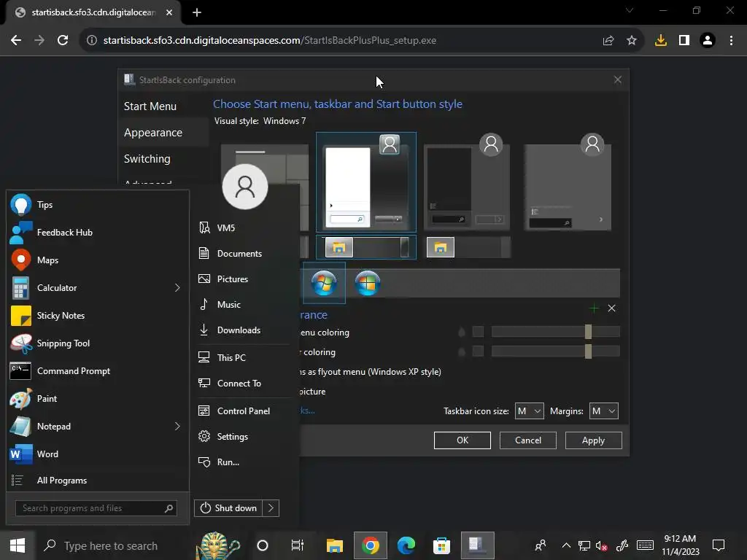Image resolution: width=747 pixels, height=560 pixels.
Task: Close the StartIsBack configuration window
Action: [x=617, y=80]
